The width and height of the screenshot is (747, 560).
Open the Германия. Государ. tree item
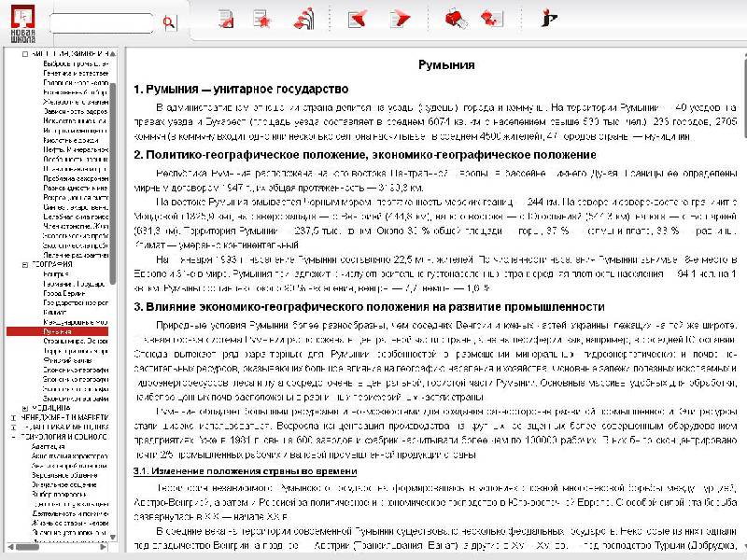point(74,284)
